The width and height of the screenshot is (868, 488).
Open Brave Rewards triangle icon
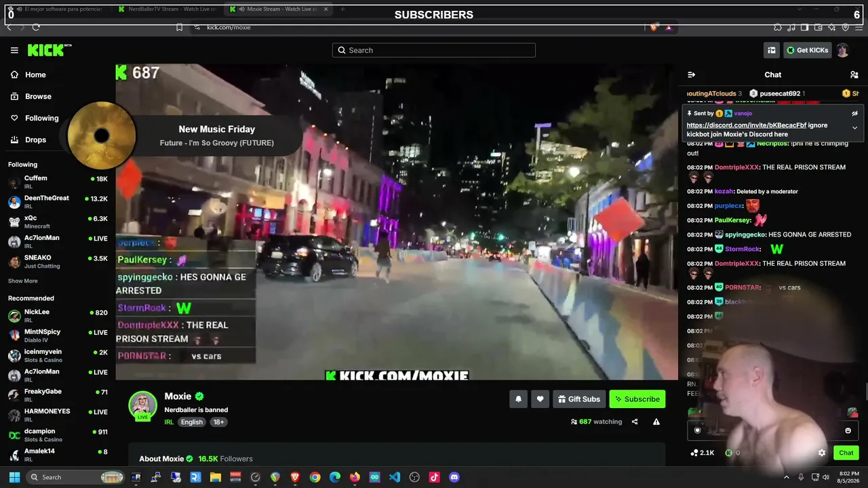(x=669, y=27)
